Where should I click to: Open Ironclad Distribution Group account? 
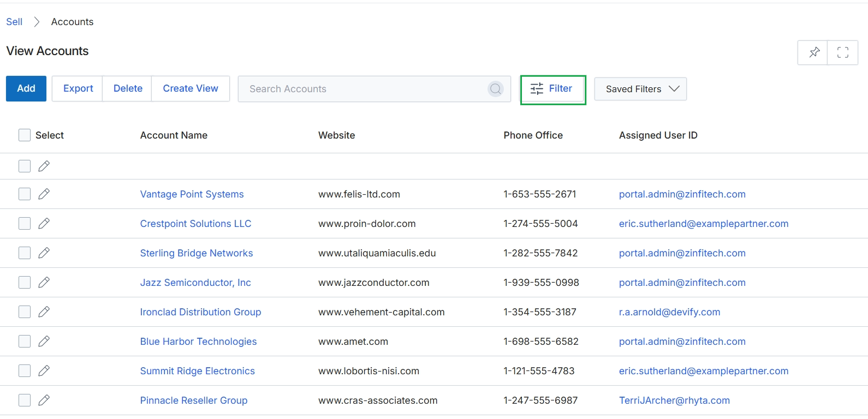pyautogui.click(x=200, y=312)
